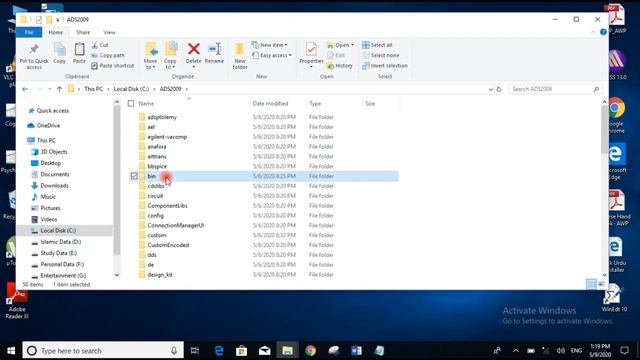This screenshot has width=640, height=360.
Task: Go up one folder level arrow
Action: [60, 89]
